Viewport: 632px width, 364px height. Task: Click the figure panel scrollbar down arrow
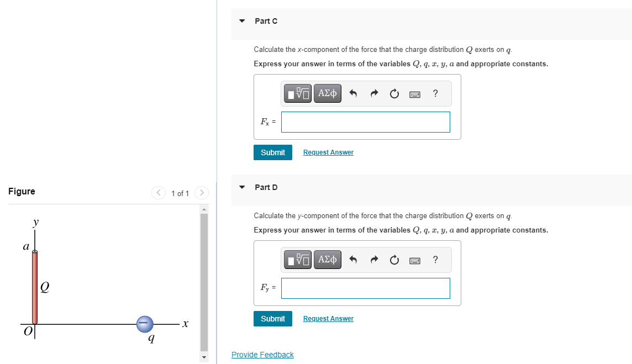click(x=204, y=358)
